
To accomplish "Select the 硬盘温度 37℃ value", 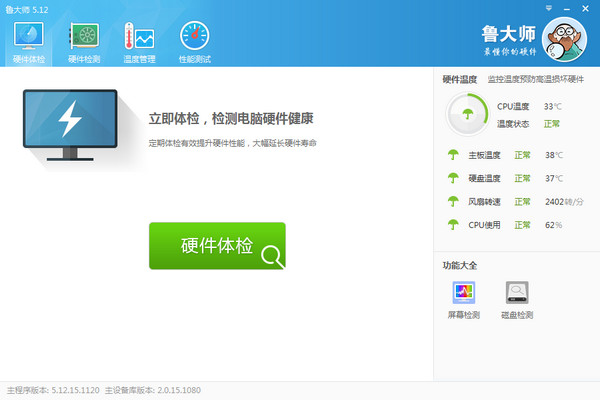I will pos(554,178).
